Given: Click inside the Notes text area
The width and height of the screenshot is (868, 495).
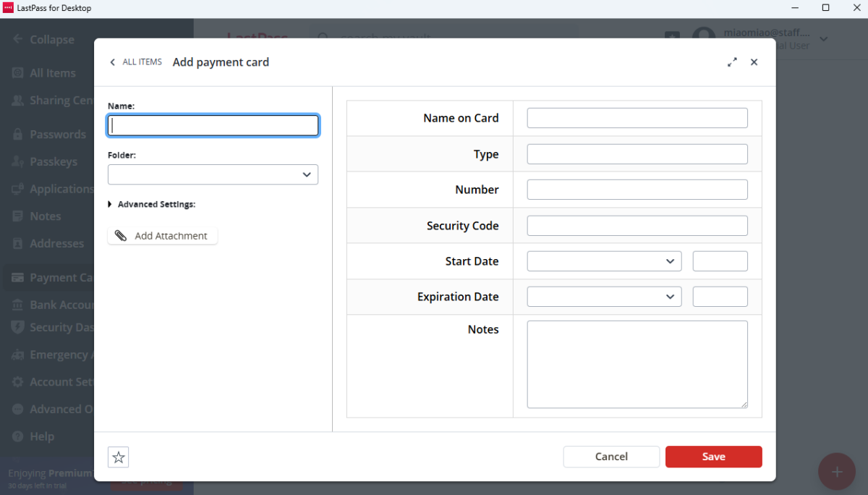Looking at the screenshot, I should coord(637,365).
